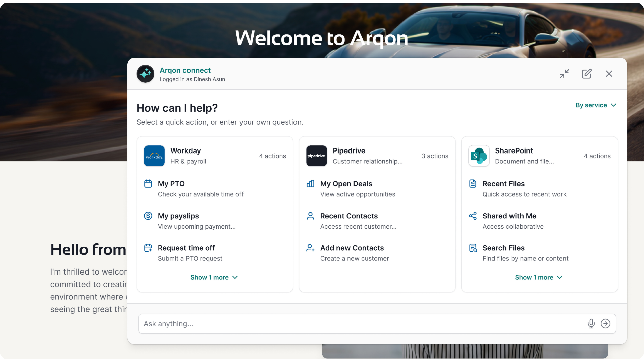Click the SharePoint logo icon

(x=479, y=156)
